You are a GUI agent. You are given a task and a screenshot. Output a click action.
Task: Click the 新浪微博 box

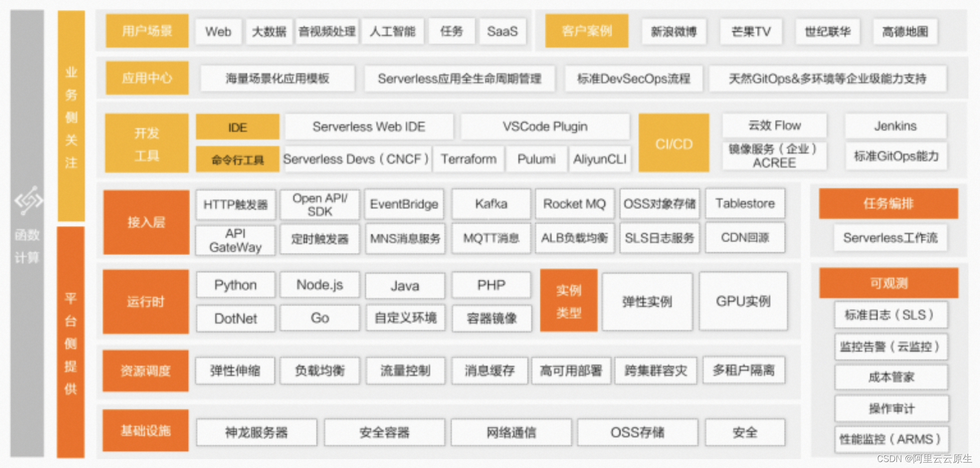(674, 32)
